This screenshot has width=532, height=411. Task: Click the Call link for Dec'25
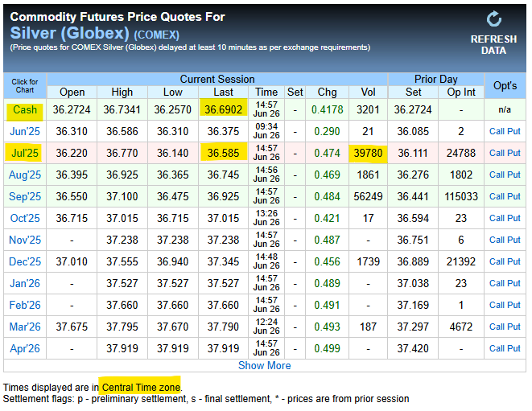pos(497,261)
